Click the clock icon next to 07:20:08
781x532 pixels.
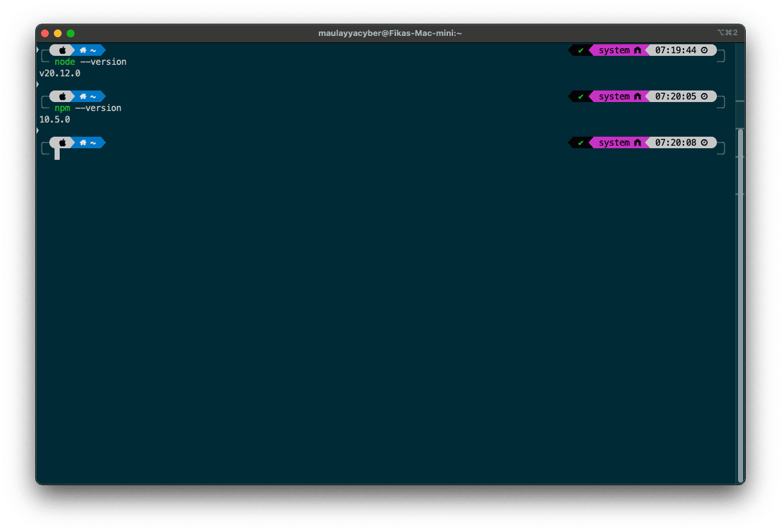point(704,142)
